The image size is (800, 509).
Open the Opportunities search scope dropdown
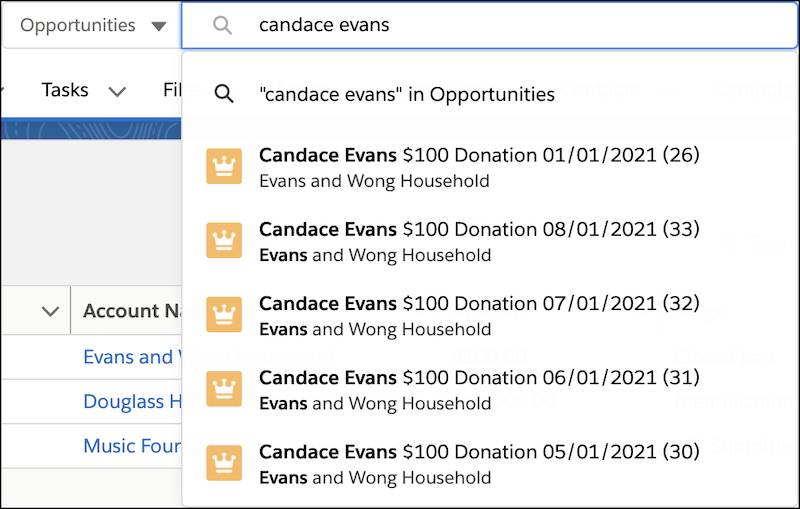tap(93, 25)
